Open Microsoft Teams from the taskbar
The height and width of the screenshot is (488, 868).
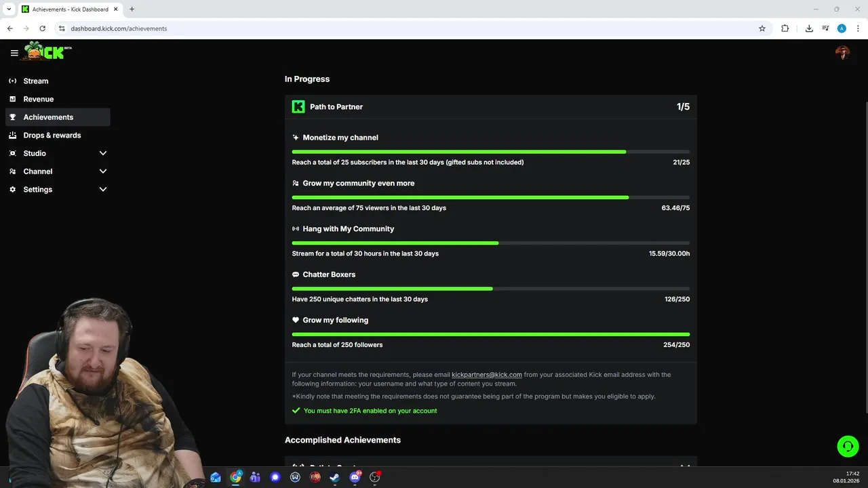pyautogui.click(x=255, y=477)
